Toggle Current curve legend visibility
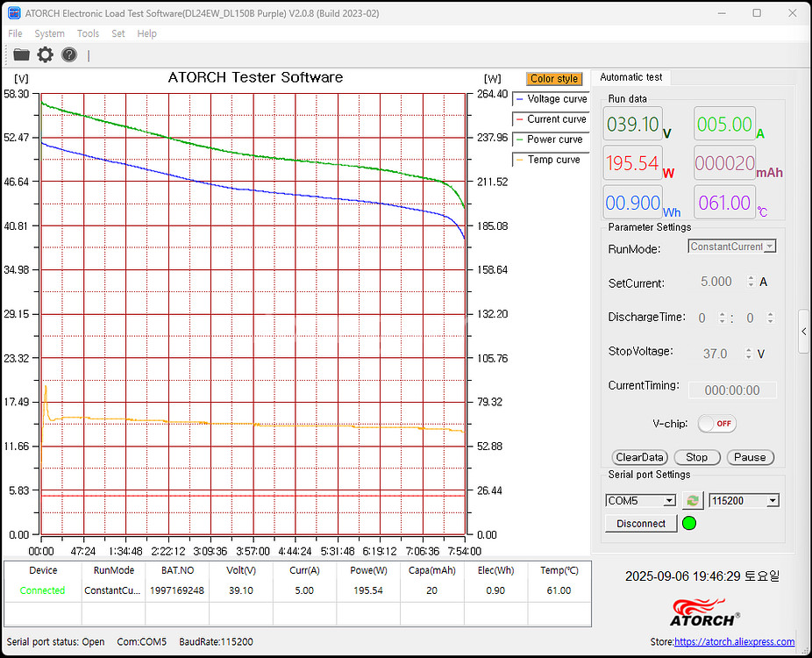 tap(551, 119)
